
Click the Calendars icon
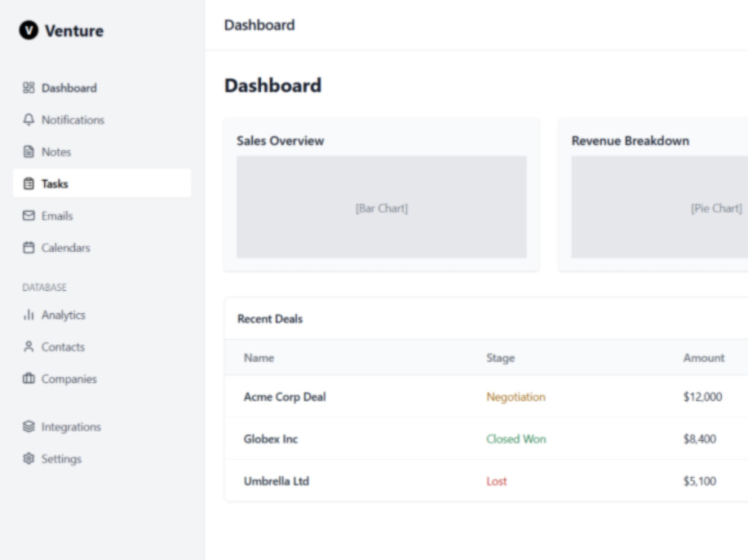click(28, 247)
